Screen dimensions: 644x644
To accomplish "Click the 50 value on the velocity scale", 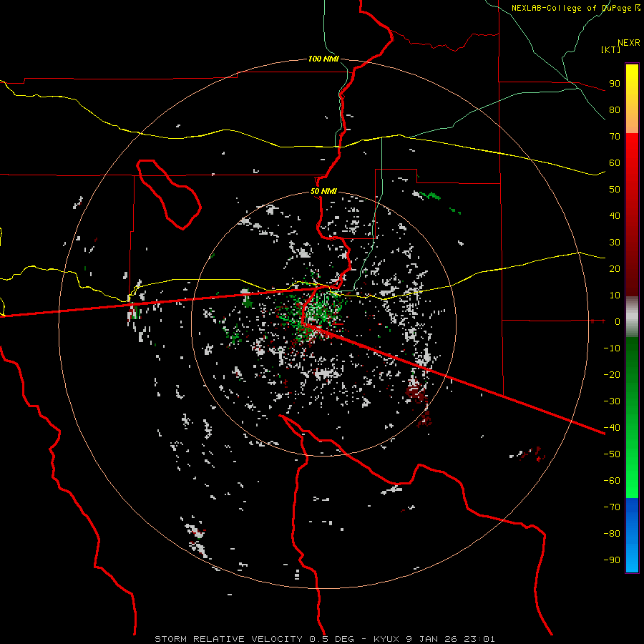I will pos(615,190).
